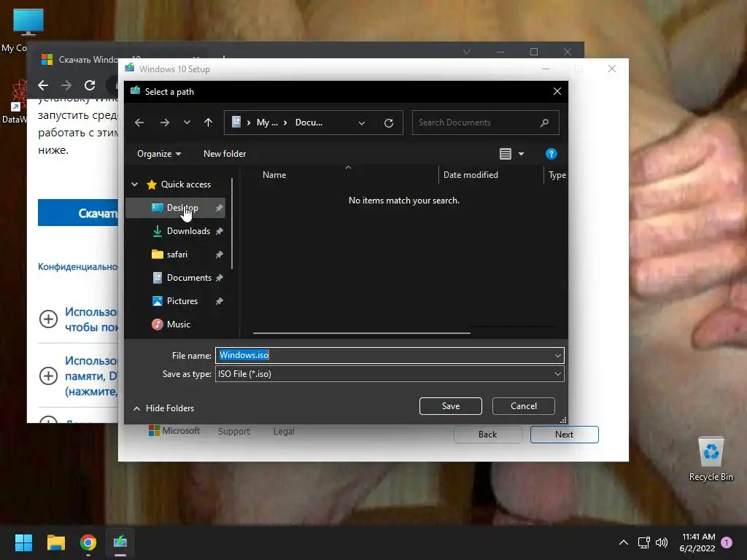The height and width of the screenshot is (560, 747).
Task: Unpin Downloads using its pin icon
Action: [219, 231]
